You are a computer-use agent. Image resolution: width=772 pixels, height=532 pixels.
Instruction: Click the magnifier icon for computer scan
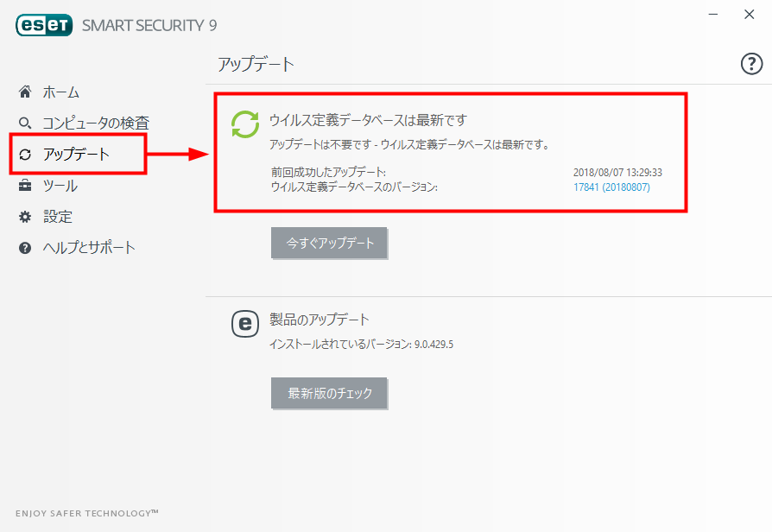tap(25, 123)
